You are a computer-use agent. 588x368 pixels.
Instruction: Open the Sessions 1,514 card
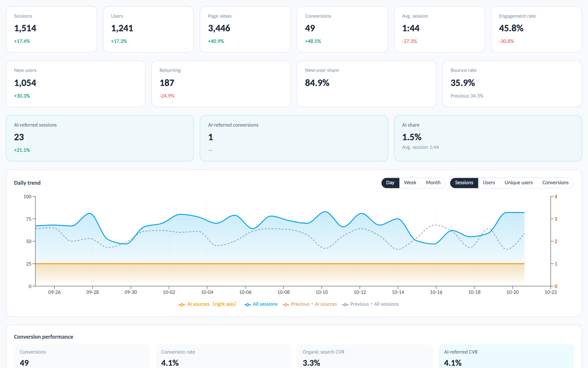[51, 29]
